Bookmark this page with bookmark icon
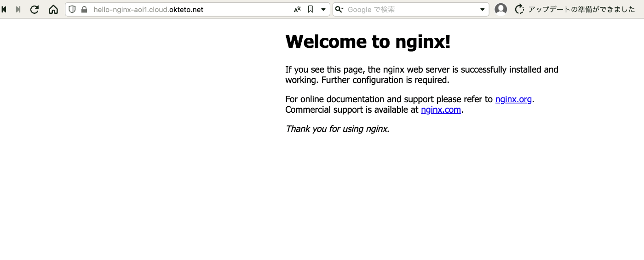Image resolution: width=644 pixels, height=260 pixels. pyautogui.click(x=310, y=9)
